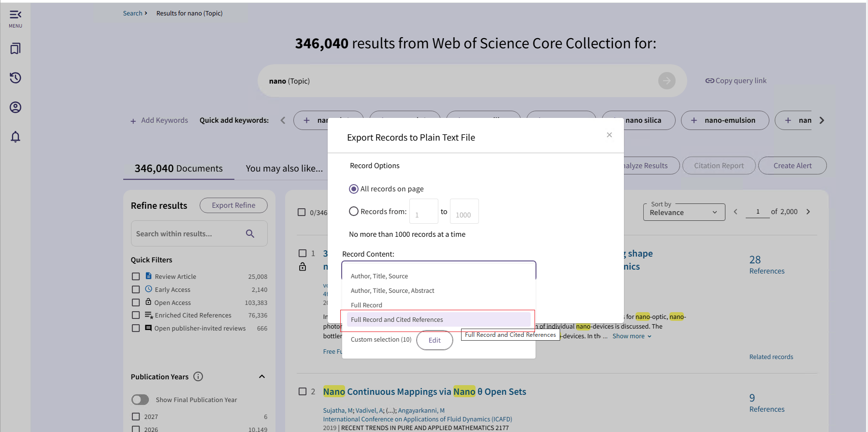868x432 pixels.
Task: Open author link Sujatha, M
Action: point(338,411)
